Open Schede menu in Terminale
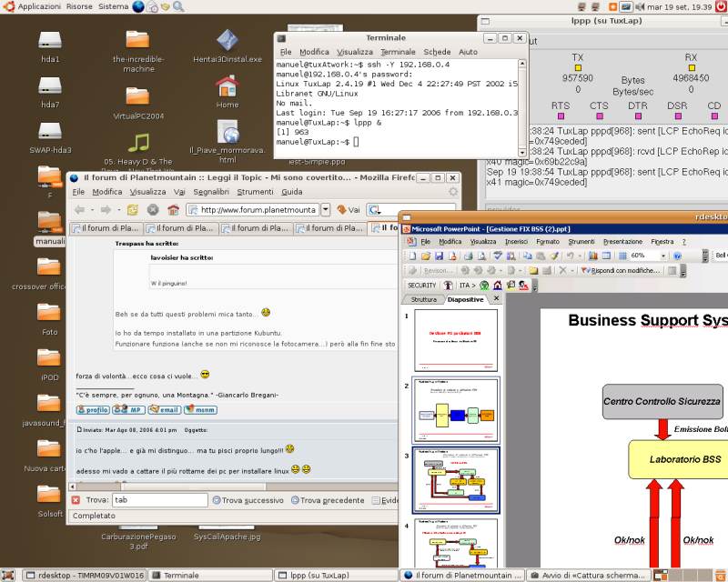The width and height of the screenshot is (728, 582). click(x=437, y=52)
